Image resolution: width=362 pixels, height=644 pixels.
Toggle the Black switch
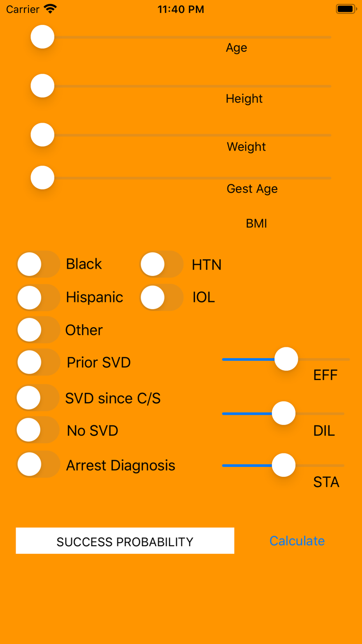pos(37,264)
